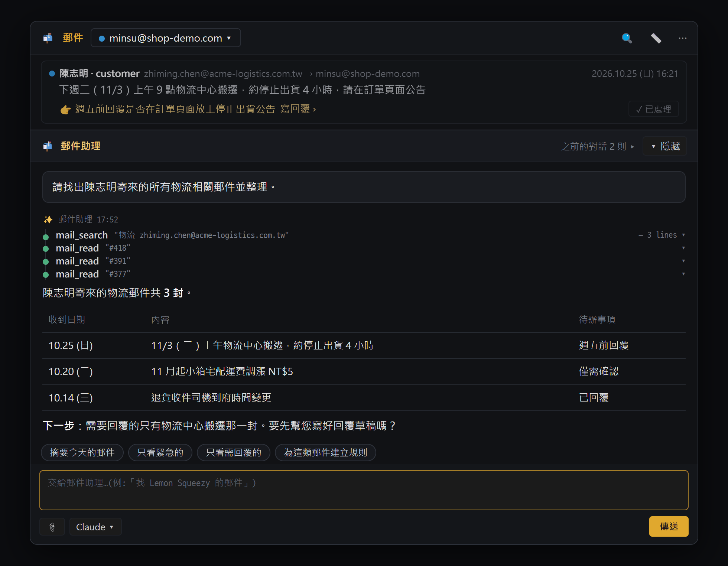Click the 收到日期 column header
The height and width of the screenshot is (566, 728).
tap(67, 320)
